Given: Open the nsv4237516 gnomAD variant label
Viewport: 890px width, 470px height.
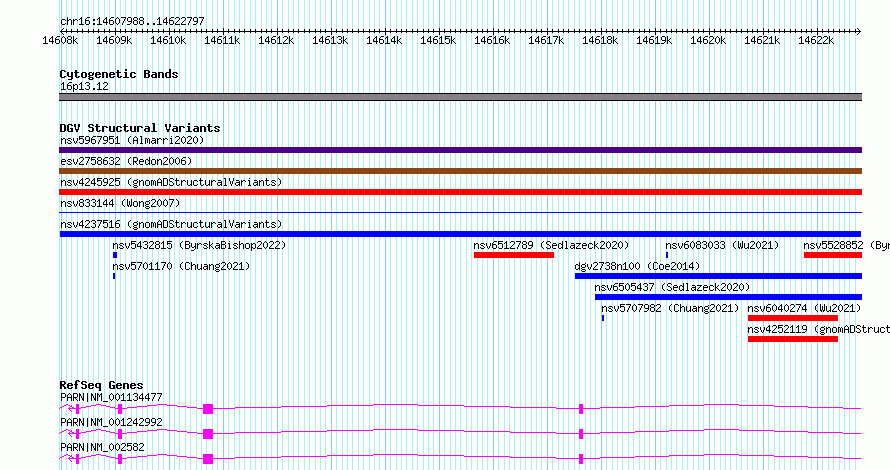Looking at the screenshot, I should [171, 224].
